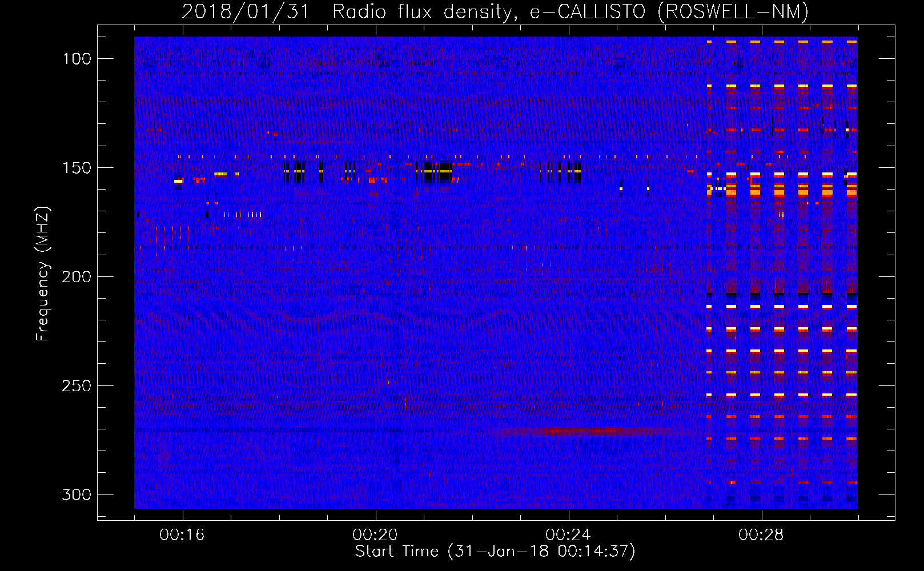
Task: Click the 100 frequency tick label
Action: tap(77, 59)
